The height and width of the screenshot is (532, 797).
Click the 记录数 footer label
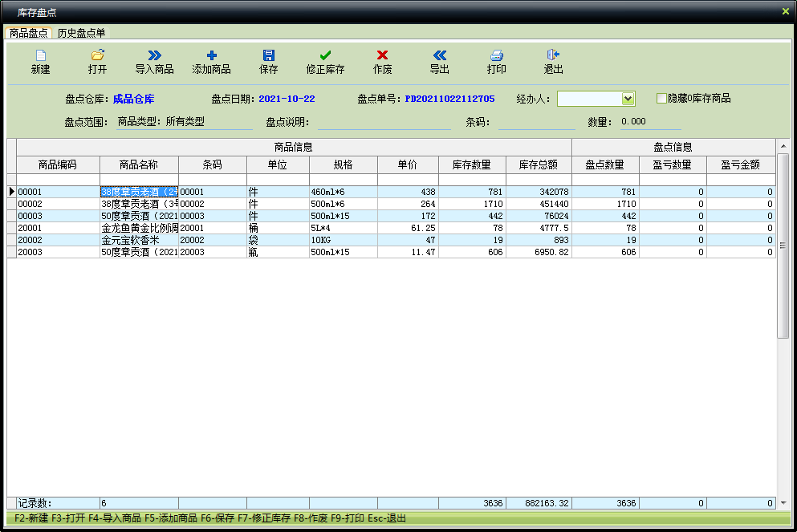(35, 503)
